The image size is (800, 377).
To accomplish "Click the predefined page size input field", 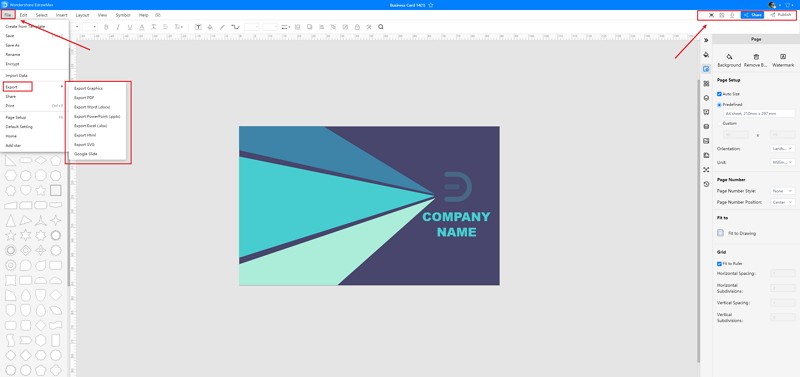I will click(759, 113).
